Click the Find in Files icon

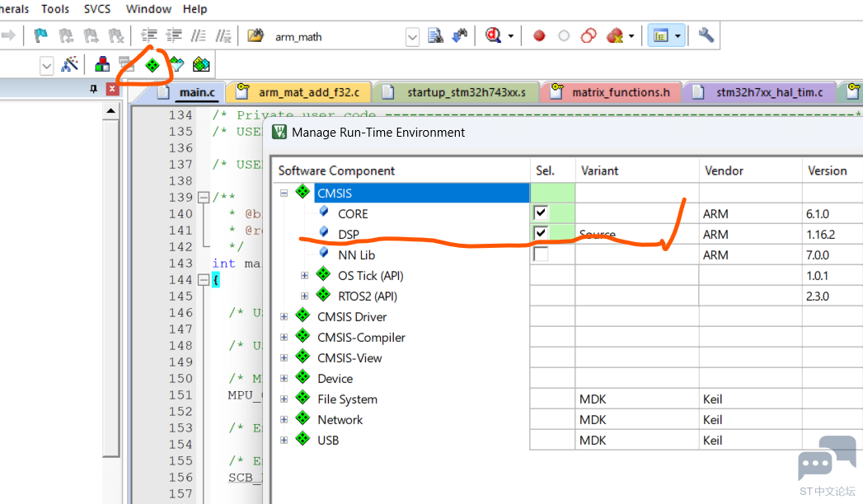(x=435, y=36)
